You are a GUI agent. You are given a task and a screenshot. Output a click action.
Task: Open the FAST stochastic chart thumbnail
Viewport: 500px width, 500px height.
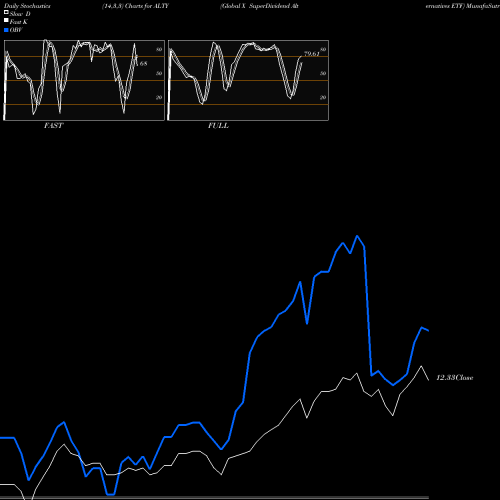84,80
